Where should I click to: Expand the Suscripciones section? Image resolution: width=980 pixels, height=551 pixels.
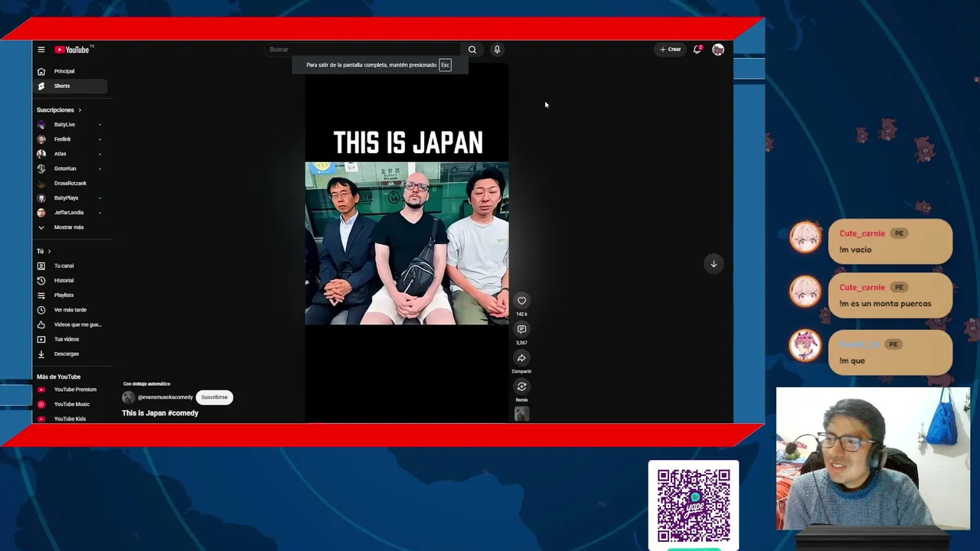click(x=59, y=110)
